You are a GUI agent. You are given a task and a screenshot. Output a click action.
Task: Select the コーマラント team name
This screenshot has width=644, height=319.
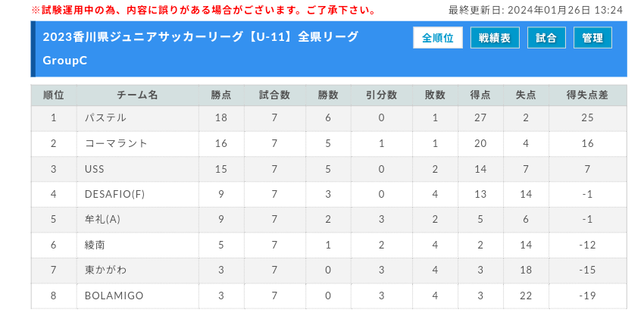tap(116, 143)
